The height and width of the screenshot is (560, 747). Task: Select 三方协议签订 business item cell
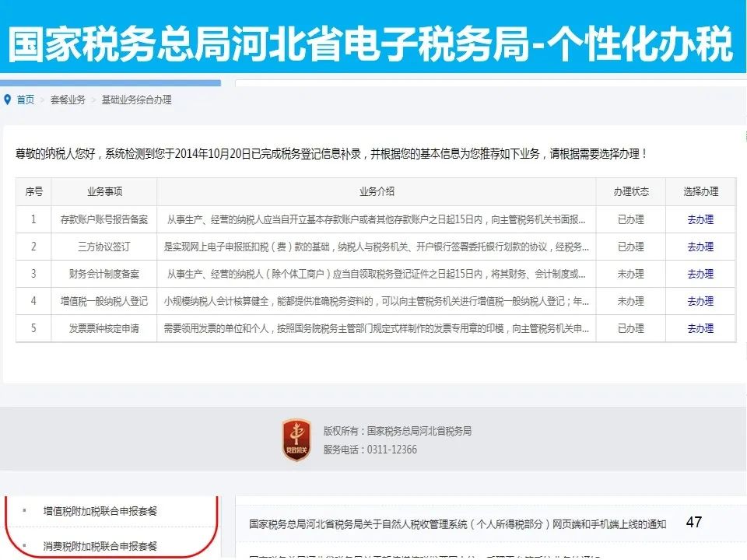tap(103, 247)
